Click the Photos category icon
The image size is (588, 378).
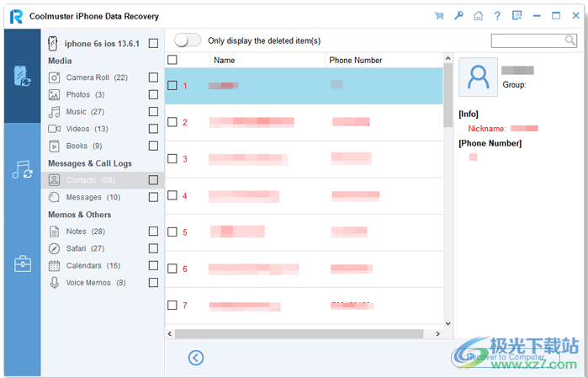point(55,94)
